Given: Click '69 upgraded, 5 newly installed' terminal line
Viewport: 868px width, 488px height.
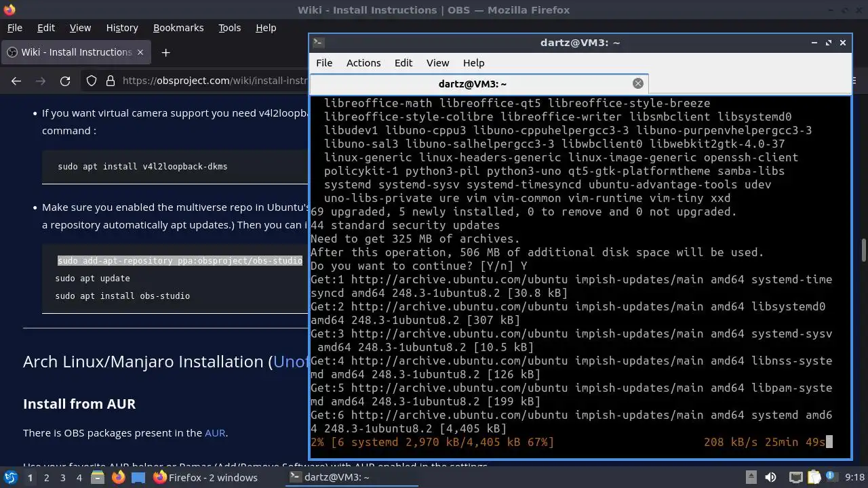Looking at the screenshot, I should (x=524, y=211).
